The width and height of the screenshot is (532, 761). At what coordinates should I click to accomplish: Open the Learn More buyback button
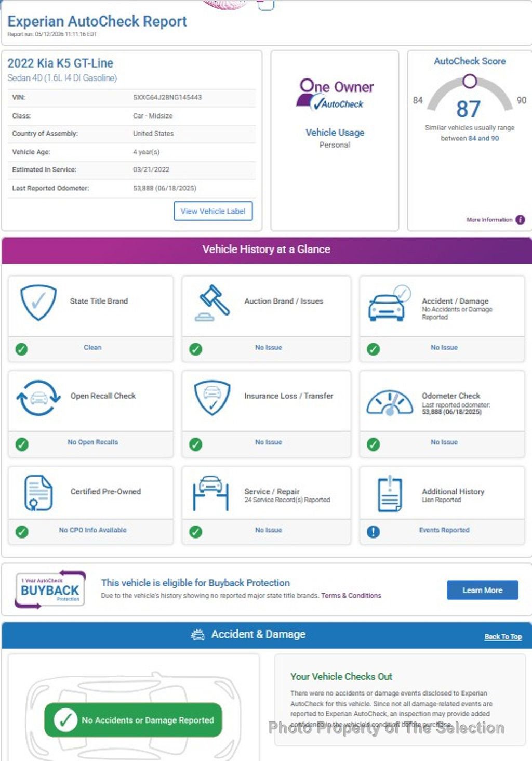tap(482, 590)
